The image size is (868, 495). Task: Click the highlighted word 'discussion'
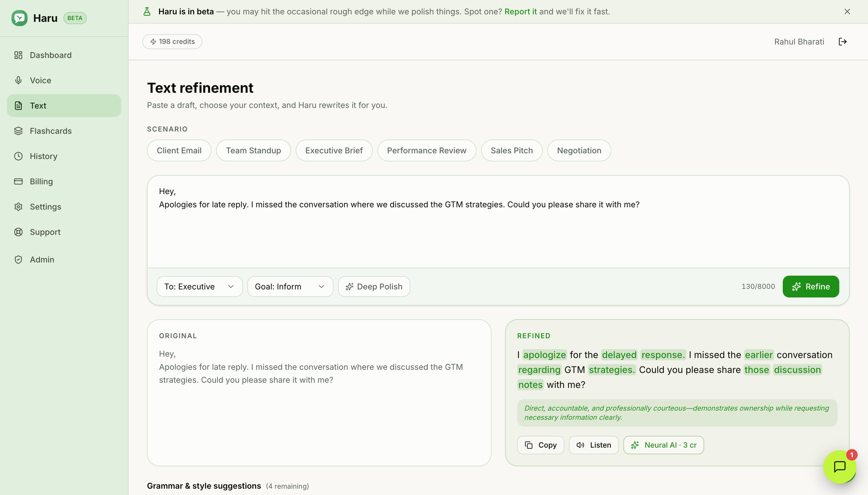(x=797, y=370)
